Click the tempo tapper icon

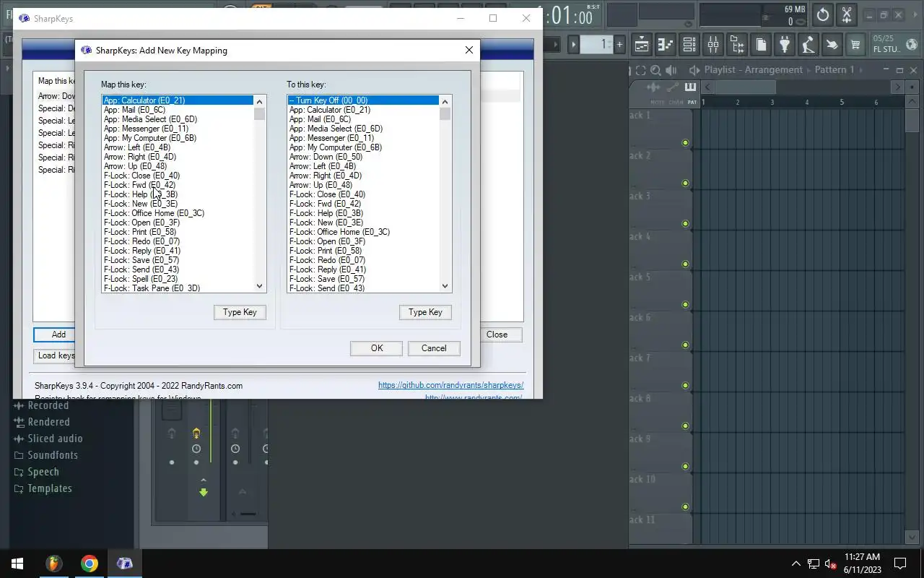[808, 45]
